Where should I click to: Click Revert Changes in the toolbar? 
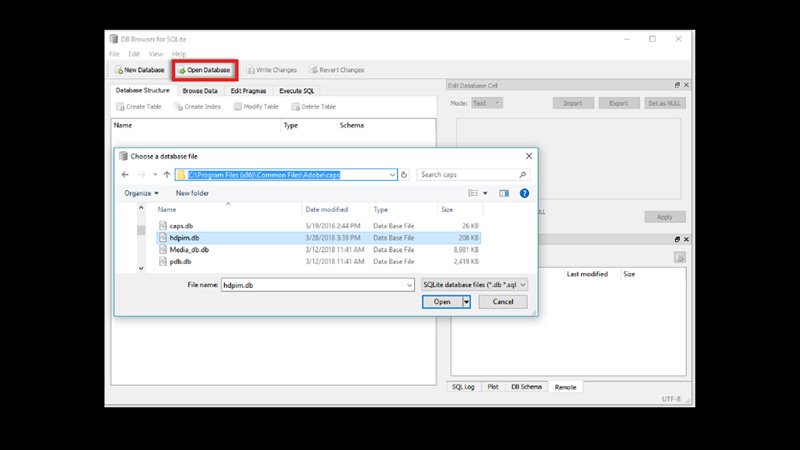tap(337, 70)
